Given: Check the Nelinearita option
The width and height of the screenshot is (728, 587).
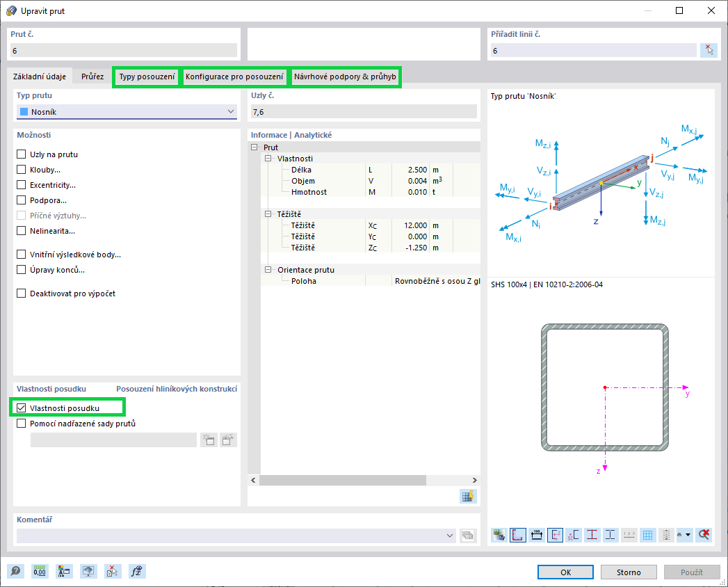Looking at the screenshot, I should click(x=21, y=231).
